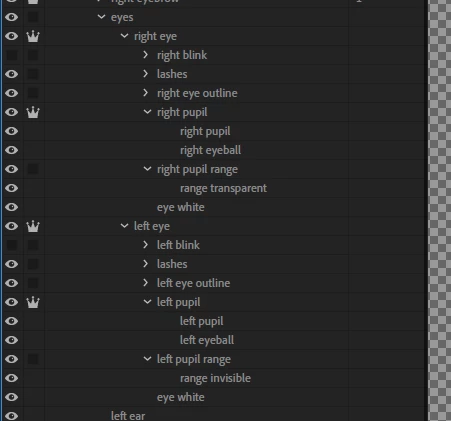The height and width of the screenshot is (421, 451).
Task: Hide the left eyeball layer
Action: pos(12,340)
